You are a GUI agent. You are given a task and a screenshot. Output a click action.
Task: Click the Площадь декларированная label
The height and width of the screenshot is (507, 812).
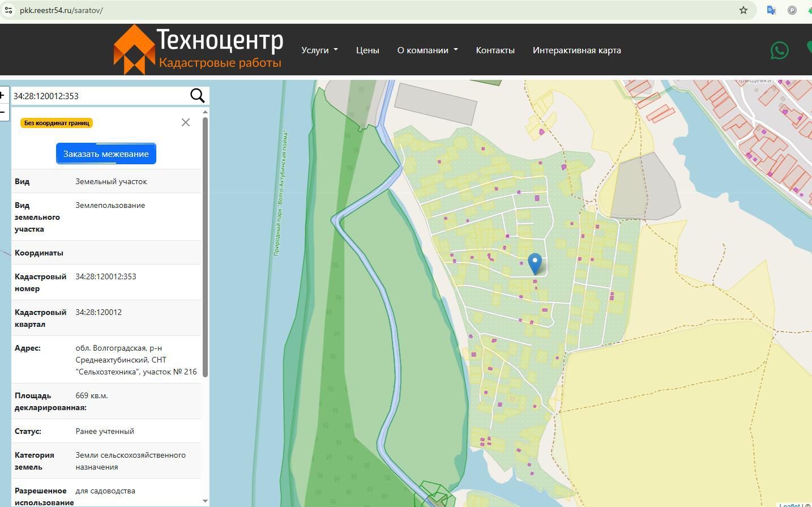[50, 402]
